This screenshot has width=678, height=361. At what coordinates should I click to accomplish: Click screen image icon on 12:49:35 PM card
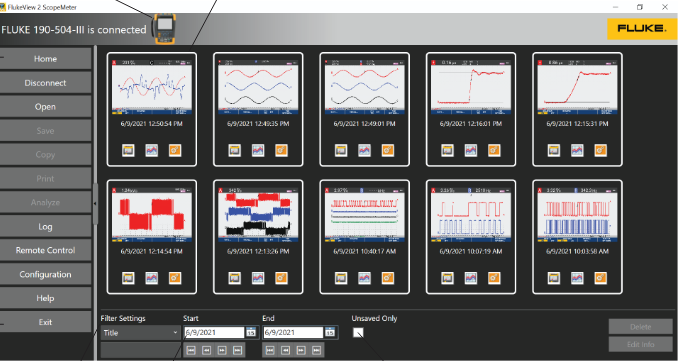tap(234, 150)
